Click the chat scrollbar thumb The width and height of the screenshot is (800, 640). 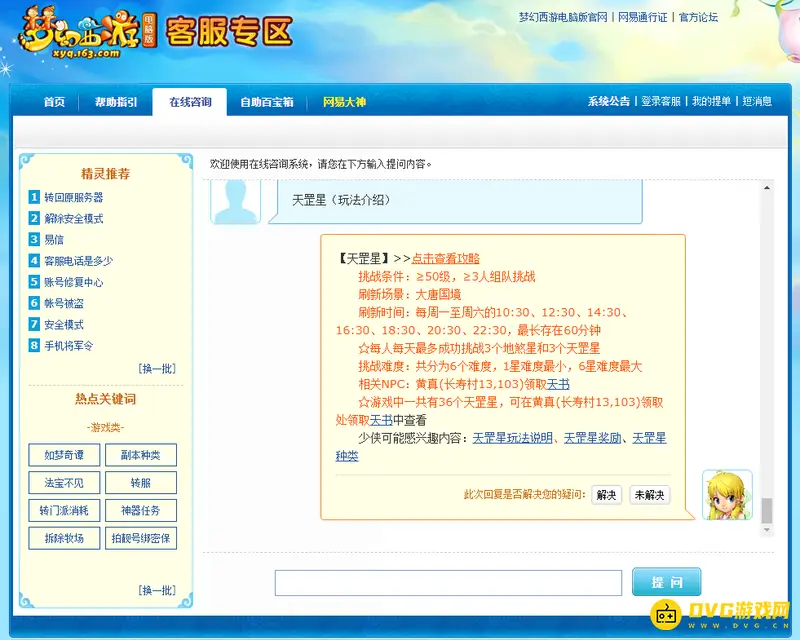point(767,510)
